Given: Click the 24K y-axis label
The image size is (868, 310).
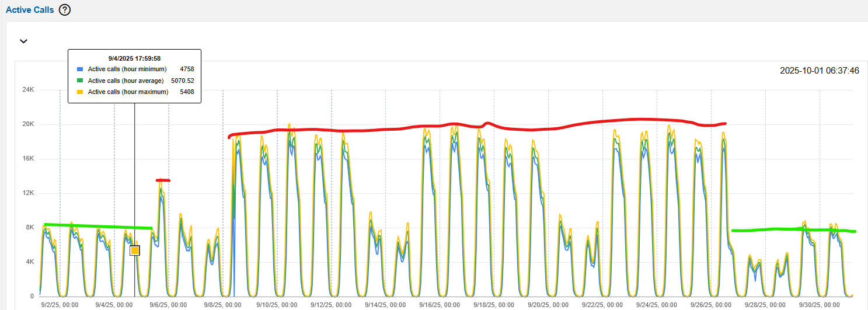Looking at the screenshot, I should click(x=29, y=90).
